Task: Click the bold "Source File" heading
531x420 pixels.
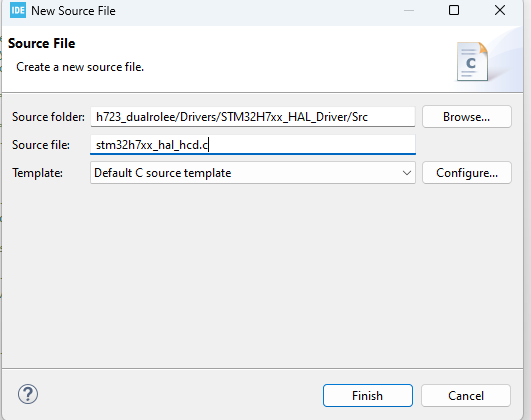Action: 42,43
